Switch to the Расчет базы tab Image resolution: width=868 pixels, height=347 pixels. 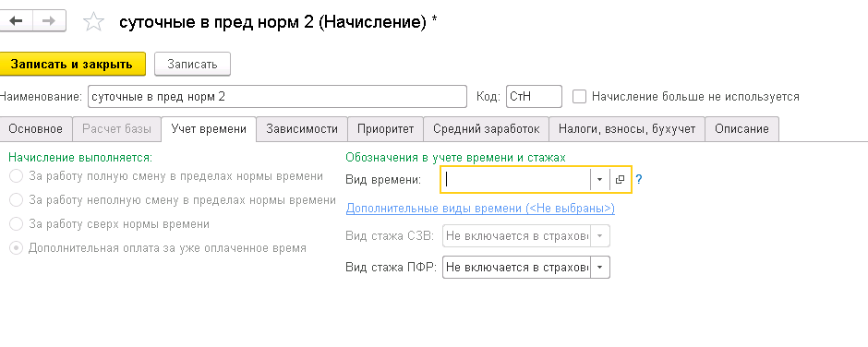116,129
